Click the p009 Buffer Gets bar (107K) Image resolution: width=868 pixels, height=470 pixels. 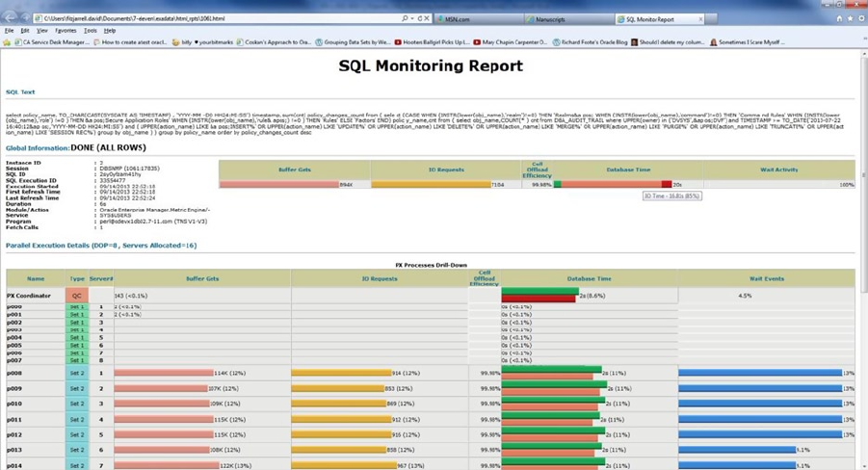[x=161, y=389]
